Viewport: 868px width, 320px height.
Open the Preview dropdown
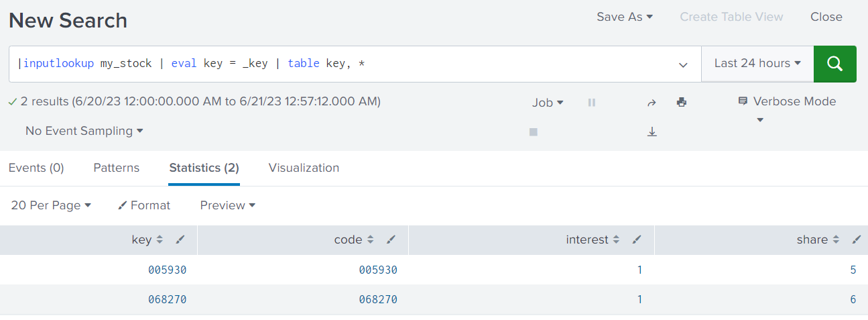point(228,205)
